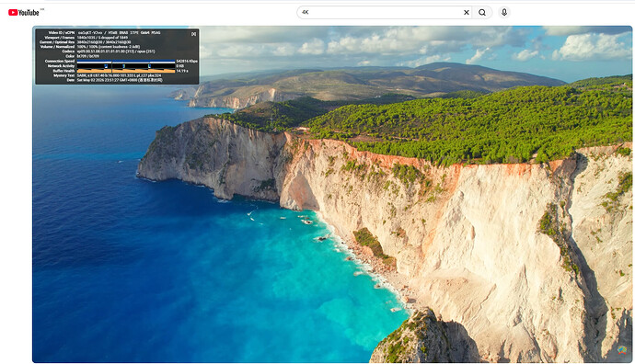Click the dropped frames value text

click(102, 38)
